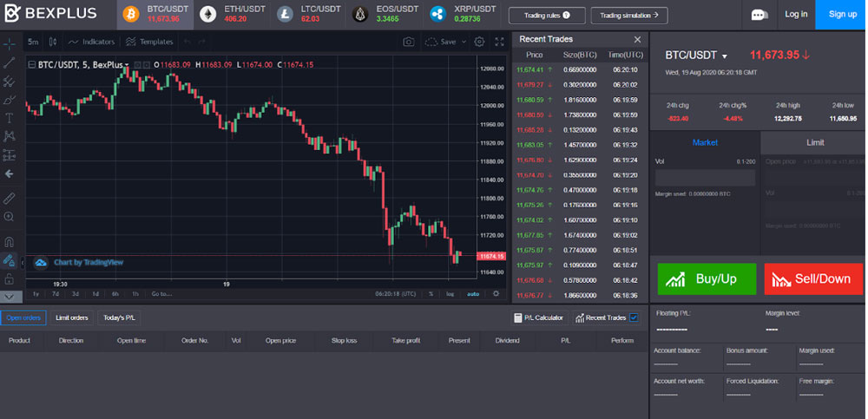
Task: Change the 5m timeframe interval
Action: [33, 42]
